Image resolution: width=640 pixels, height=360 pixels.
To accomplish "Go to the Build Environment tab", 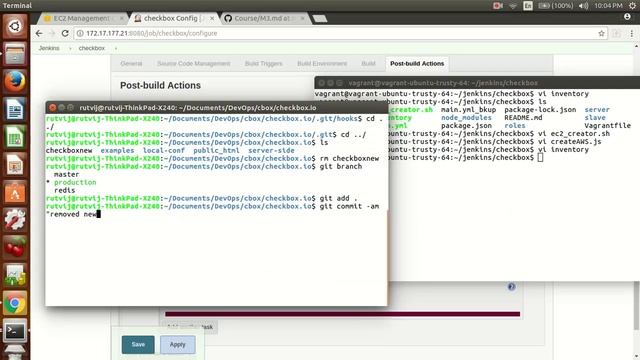I will point(322,64).
